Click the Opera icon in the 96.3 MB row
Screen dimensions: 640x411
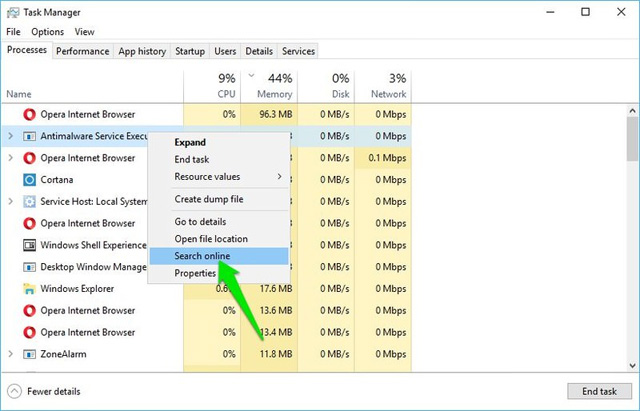tap(29, 114)
